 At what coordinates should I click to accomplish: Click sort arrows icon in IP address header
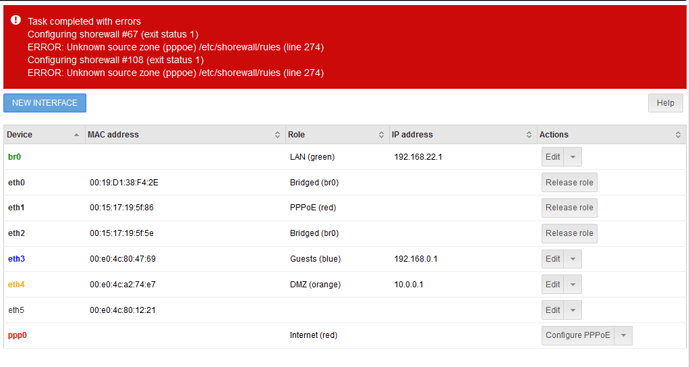[x=529, y=135]
